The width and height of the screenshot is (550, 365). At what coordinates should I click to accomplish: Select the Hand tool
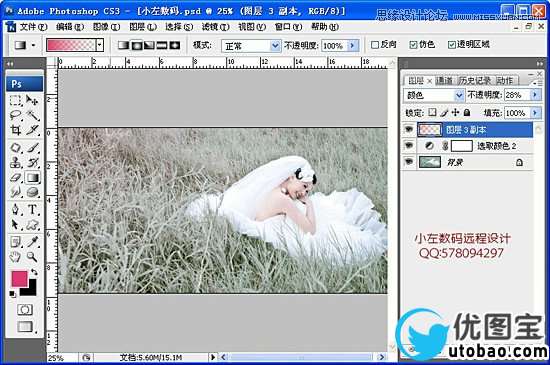tap(16, 257)
